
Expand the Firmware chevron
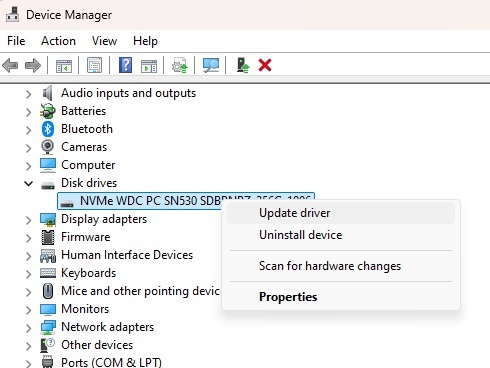click(x=28, y=238)
